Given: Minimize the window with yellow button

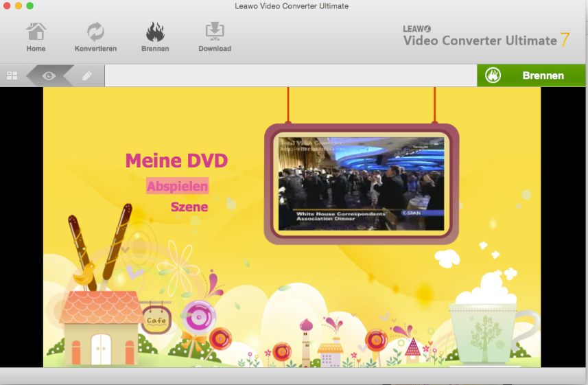Looking at the screenshot, I should tap(19, 5).
